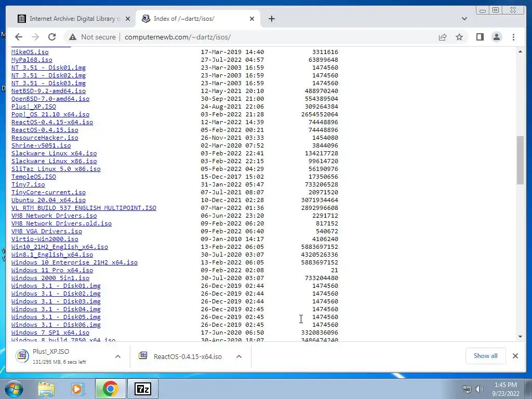Click Ubuntu 20.04 x64.iso link

pos(48,200)
